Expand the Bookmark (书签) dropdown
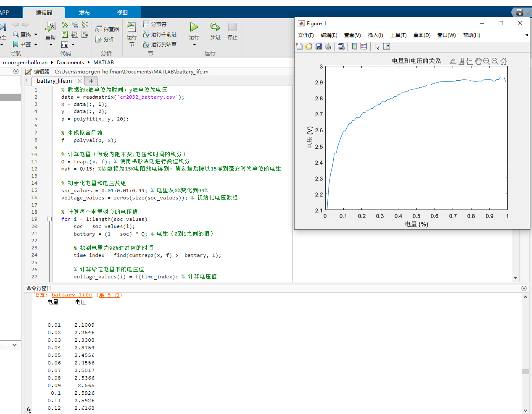This screenshot has height=414, width=532. point(36,44)
